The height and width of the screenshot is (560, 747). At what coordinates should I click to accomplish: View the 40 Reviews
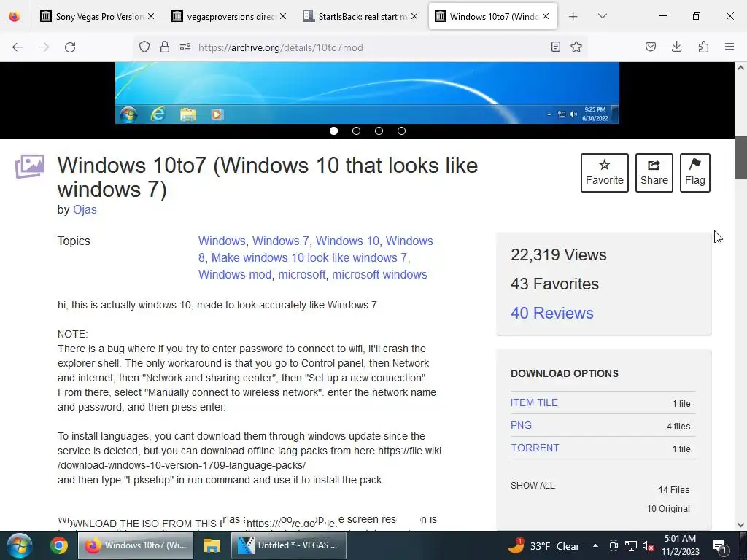[552, 313]
